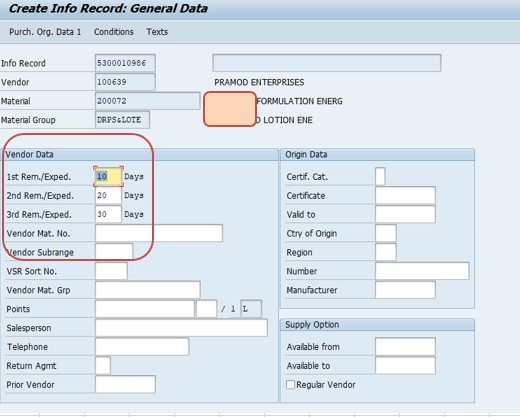Screen dimensions: 520x417
Task: Click the LOTION ENE group description text
Action: (288, 120)
